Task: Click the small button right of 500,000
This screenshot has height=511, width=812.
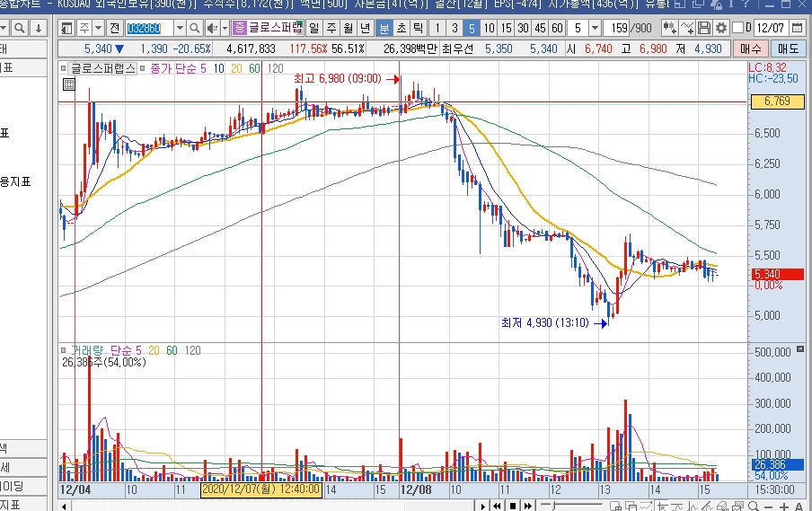Action: pyautogui.click(x=800, y=349)
